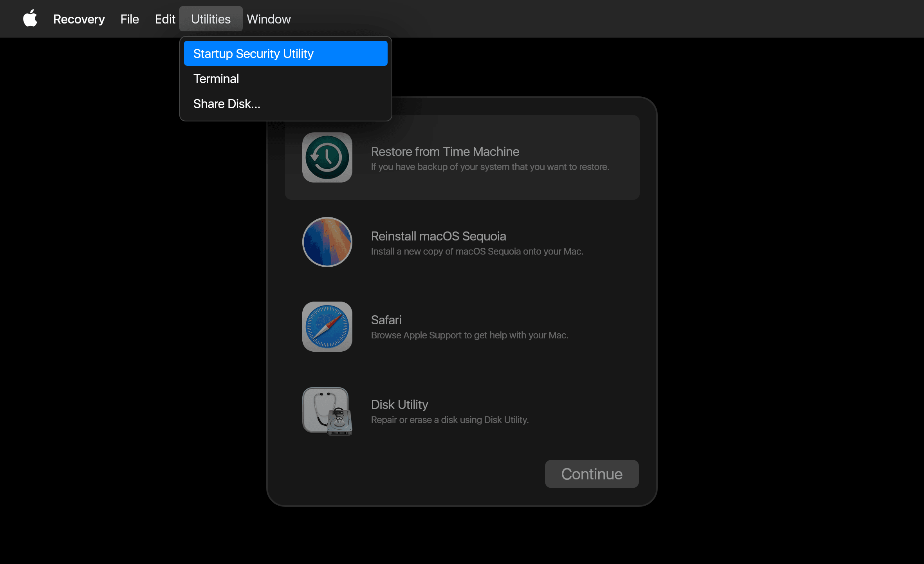Open the Window menu
The height and width of the screenshot is (564, 924).
click(269, 18)
